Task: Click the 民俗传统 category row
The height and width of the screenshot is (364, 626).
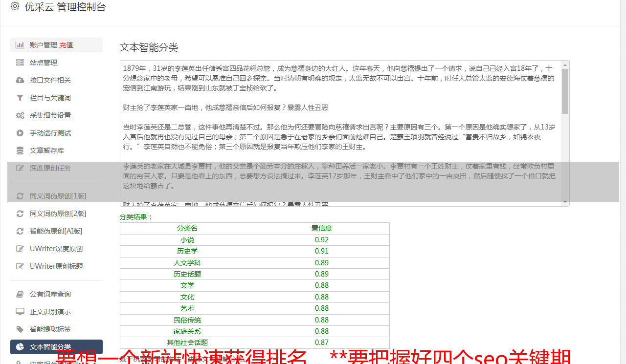Action: point(255,320)
